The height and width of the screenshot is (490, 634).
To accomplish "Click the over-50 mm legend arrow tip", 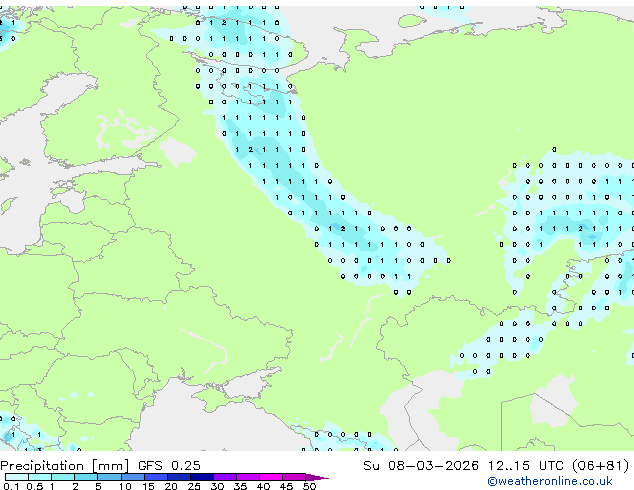I will 317,477.
